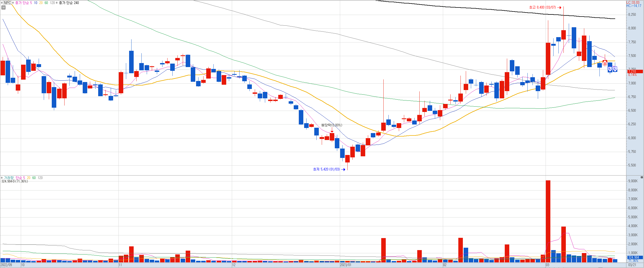Viewport: 644px width, 268px height.
Task: Click the 12 month axis label
Action: point(234,265)
